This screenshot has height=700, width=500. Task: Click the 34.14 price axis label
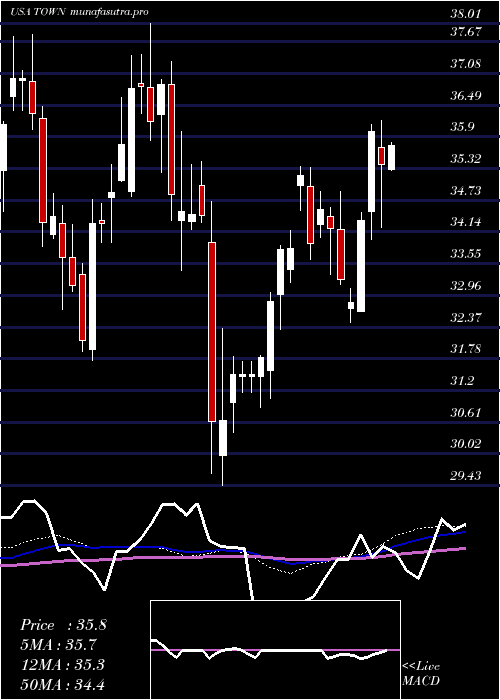[466, 222]
